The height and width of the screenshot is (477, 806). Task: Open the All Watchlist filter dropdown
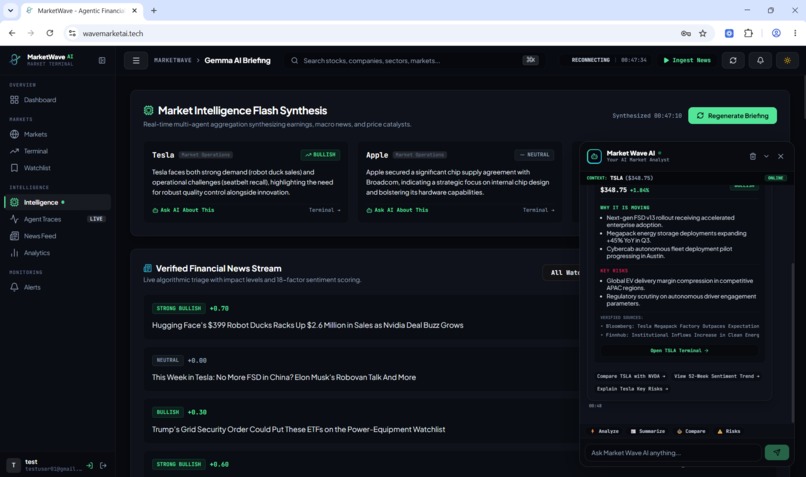click(562, 272)
